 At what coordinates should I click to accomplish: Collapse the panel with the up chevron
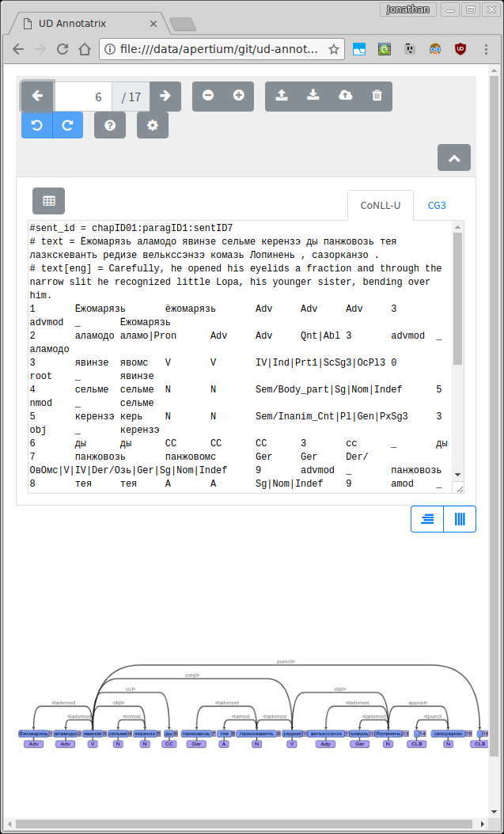pos(454,157)
